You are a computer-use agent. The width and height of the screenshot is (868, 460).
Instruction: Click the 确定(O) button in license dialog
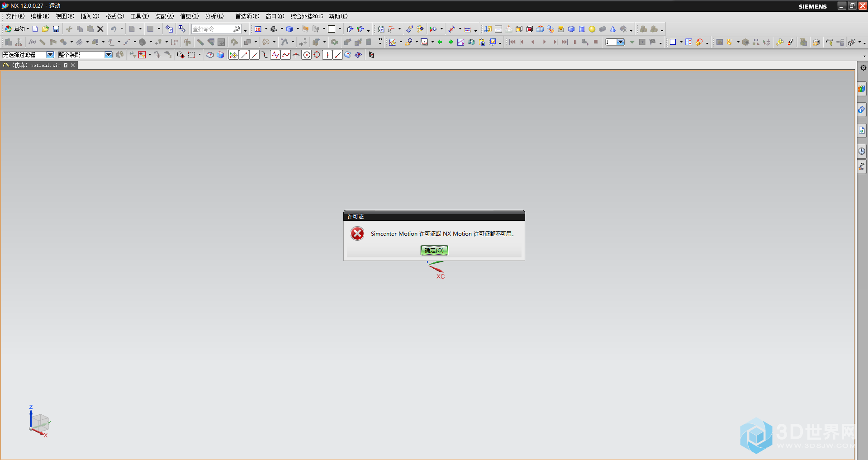[x=434, y=250]
